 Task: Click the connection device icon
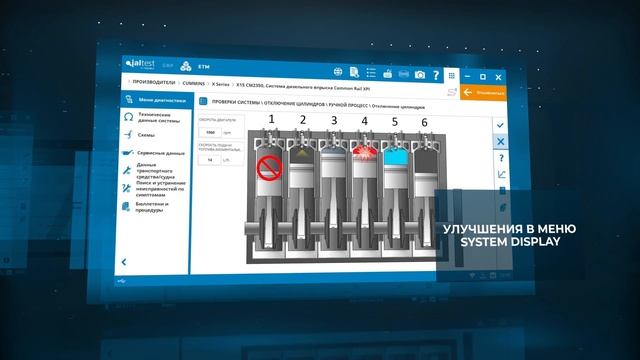pos(387,74)
